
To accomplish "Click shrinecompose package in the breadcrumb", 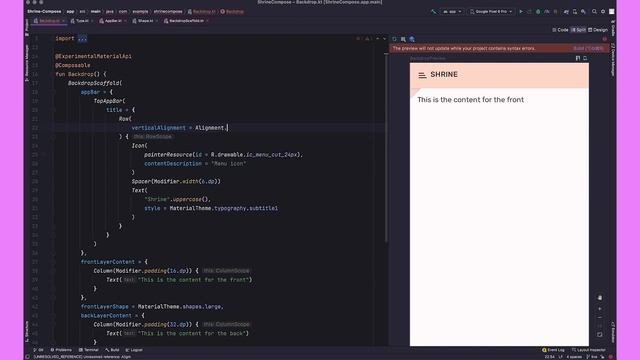I will coord(168,12).
